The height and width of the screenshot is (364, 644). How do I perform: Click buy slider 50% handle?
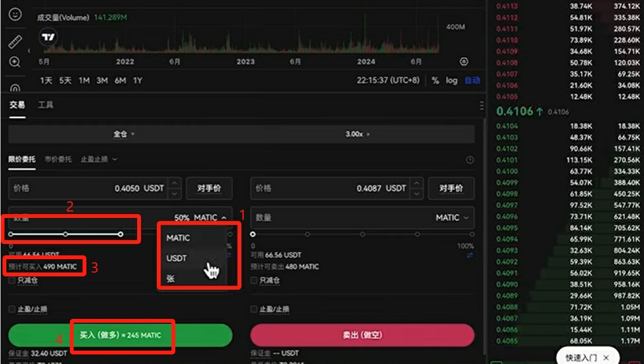(120, 234)
